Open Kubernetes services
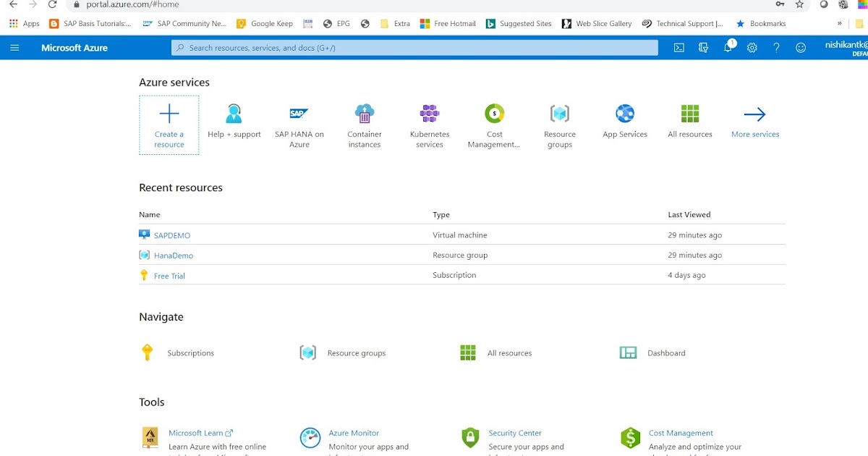Image resolution: width=868 pixels, height=456 pixels. tap(429, 114)
